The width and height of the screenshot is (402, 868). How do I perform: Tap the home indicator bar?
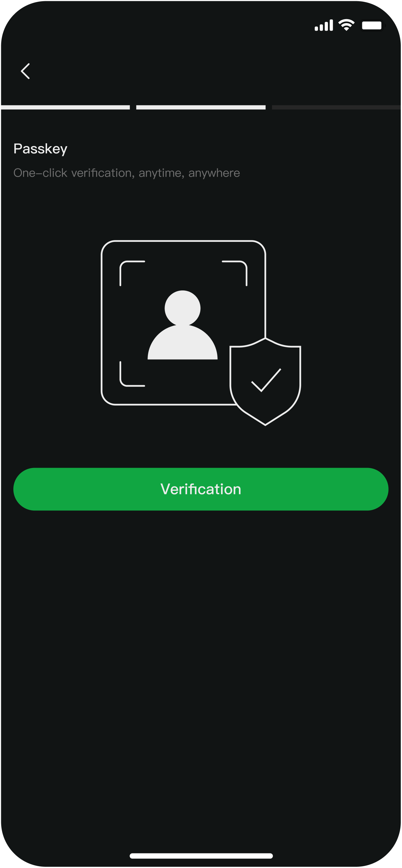point(201,856)
